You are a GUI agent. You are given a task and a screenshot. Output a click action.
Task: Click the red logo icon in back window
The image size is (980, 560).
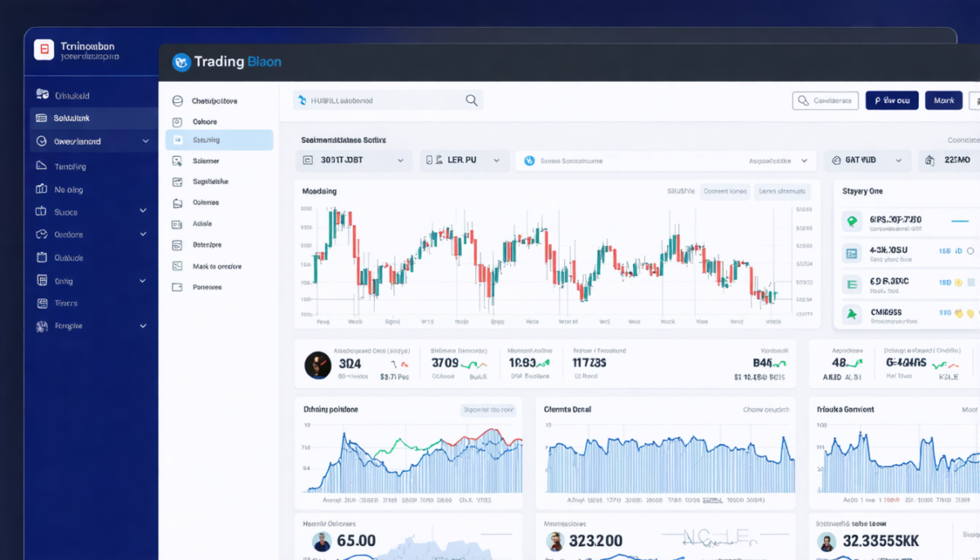point(43,50)
